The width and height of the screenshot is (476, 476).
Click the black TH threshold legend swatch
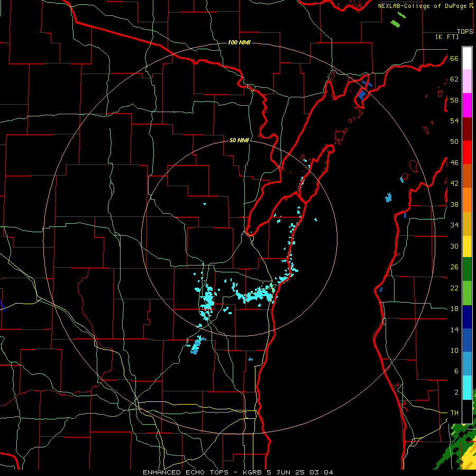tap(467, 411)
